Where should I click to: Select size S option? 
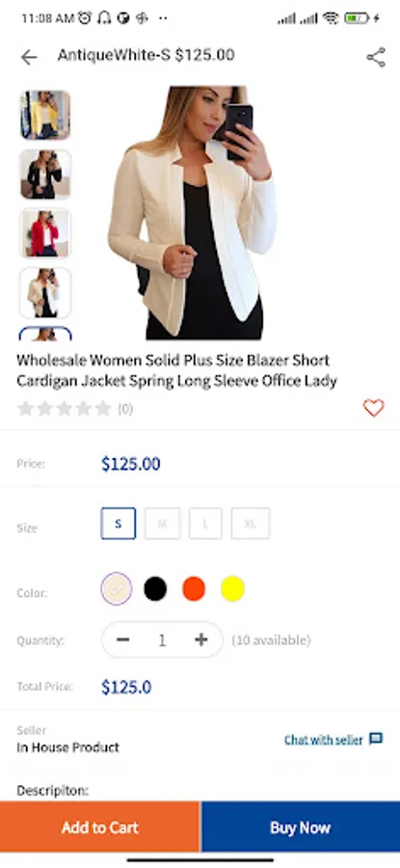[119, 523]
